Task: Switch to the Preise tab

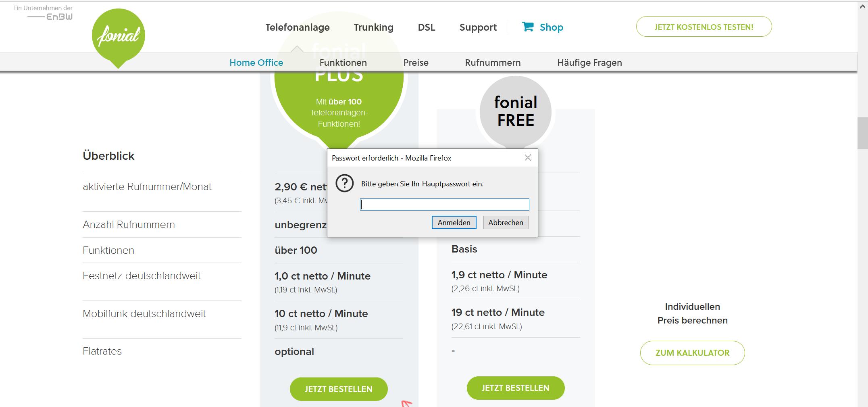Action: [416, 63]
